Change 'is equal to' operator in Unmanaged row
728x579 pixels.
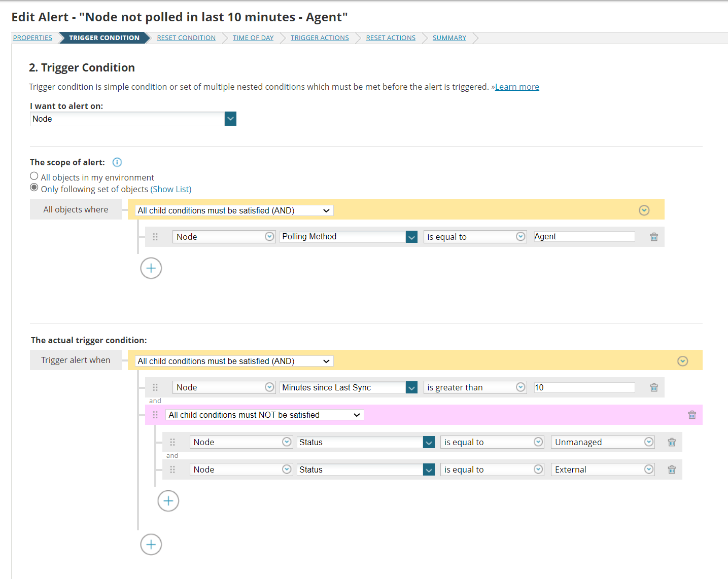(x=492, y=442)
